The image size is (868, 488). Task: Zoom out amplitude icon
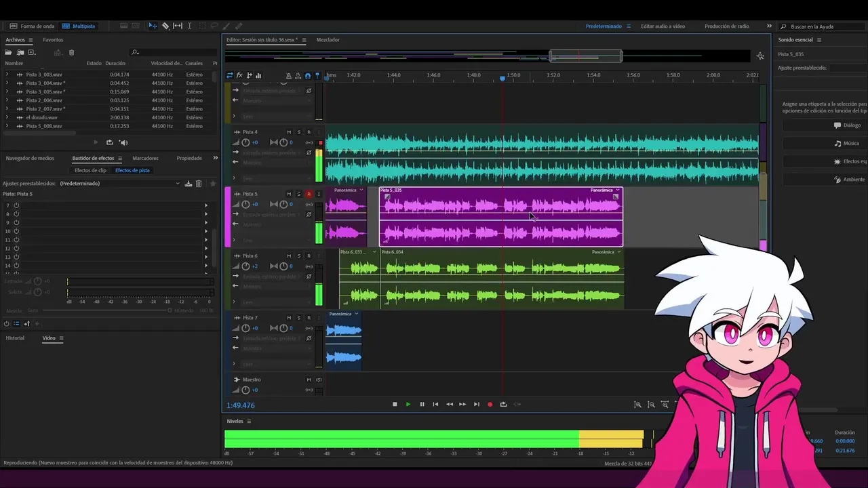[x=651, y=405]
